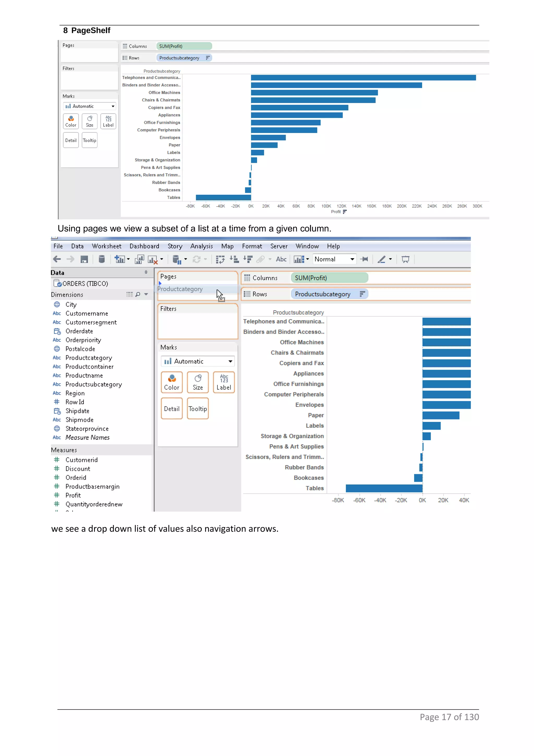534x756 pixels.
Task: Select the Productsubcategory dimension field
Action: pyautogui.click(x=93, y=384)
